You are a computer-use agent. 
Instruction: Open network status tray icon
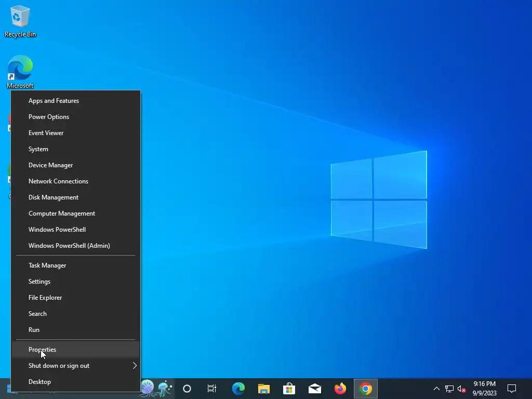click(x=449, y=389)
